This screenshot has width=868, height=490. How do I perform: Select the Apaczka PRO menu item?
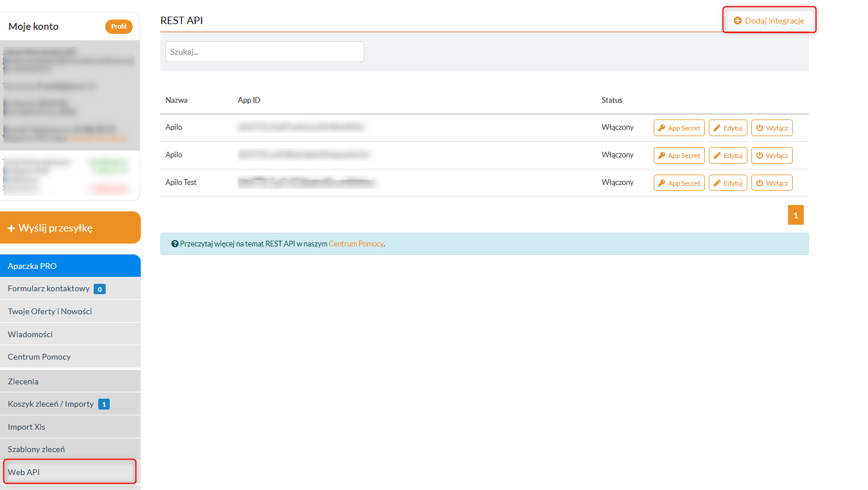tap(70, 266)
